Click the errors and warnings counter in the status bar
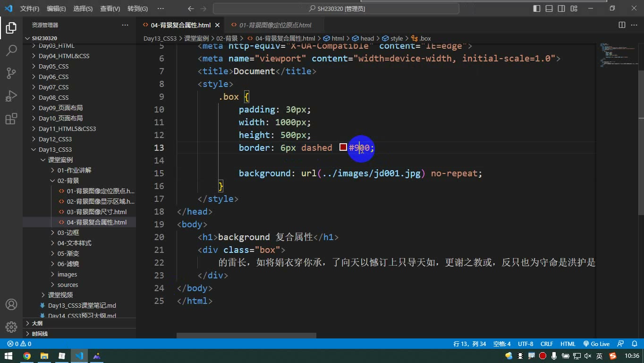Image resolution: width=644 pixels, height=363 pixels. pos(19,344)
